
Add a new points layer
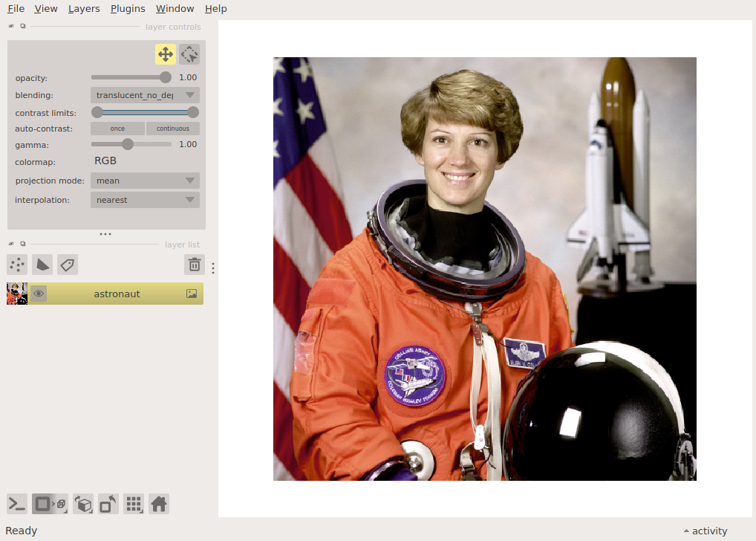tap(17, 265)
